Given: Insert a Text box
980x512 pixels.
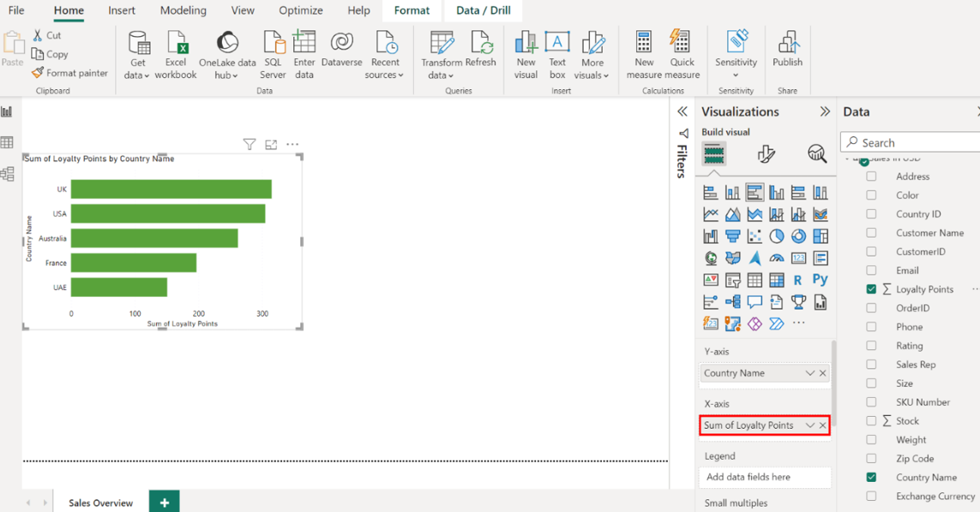Looking at the screenshot, I should coord(557,43).
